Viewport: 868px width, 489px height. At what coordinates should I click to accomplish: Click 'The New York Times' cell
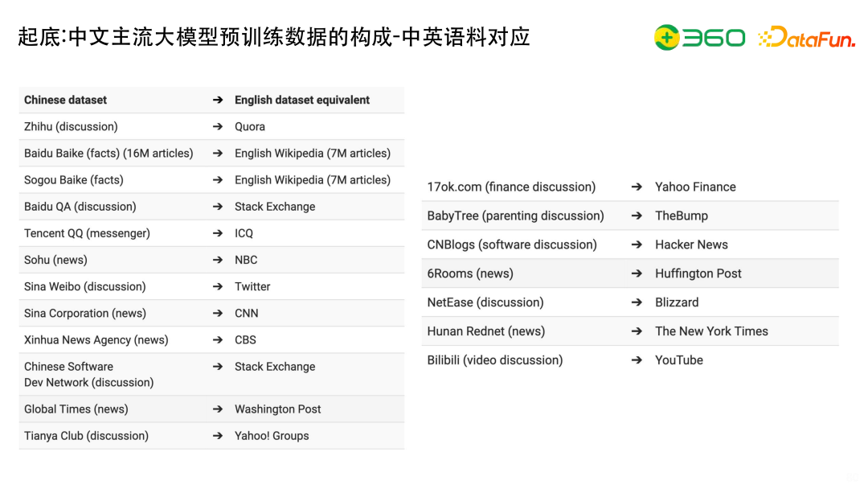click(x=711, y=331)
